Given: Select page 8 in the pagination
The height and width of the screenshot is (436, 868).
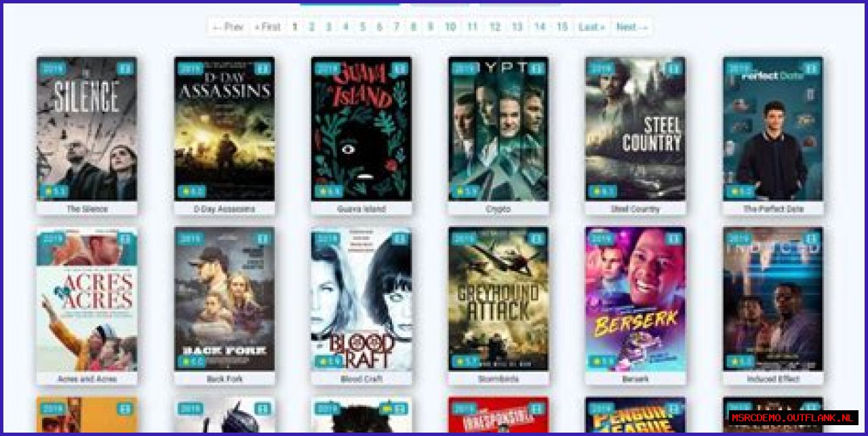Looking at the screenshot, I should point(413,27).
